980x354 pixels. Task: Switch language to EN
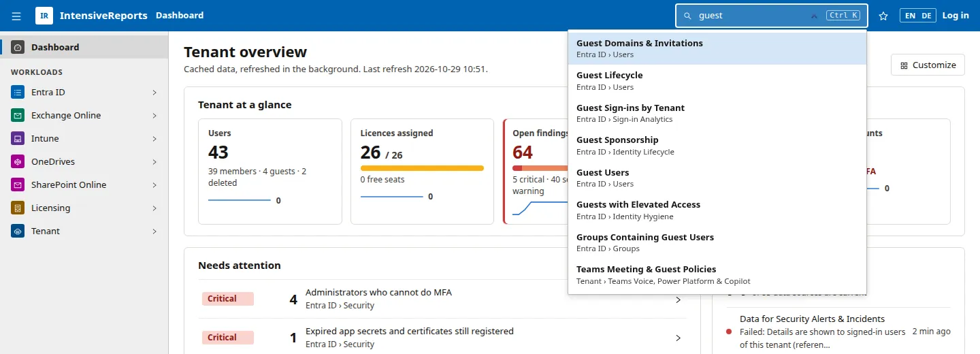coord(910,16)
